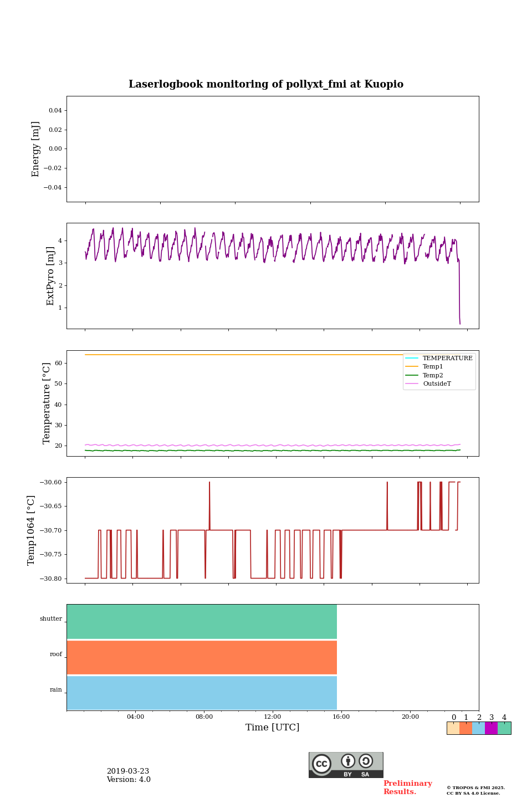Select the beige colorbar swatch labeled 0
This screenshot has height=798, width=532.
tap(453, 728)
